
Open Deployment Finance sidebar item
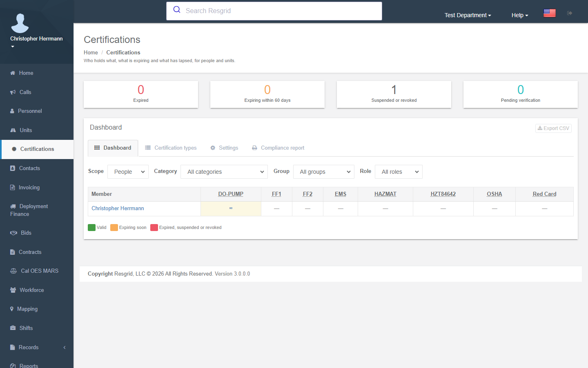(37, 210)
